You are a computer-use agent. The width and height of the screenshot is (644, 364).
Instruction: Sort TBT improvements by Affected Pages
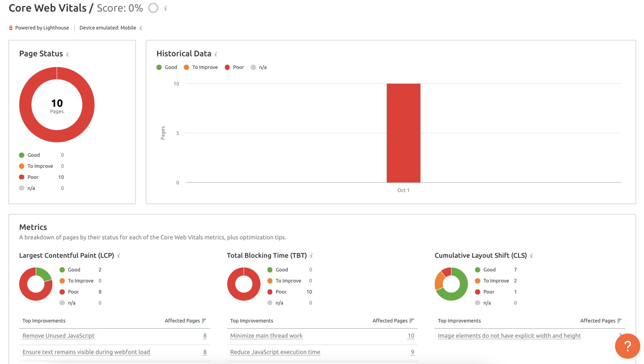tap(412, 321)
